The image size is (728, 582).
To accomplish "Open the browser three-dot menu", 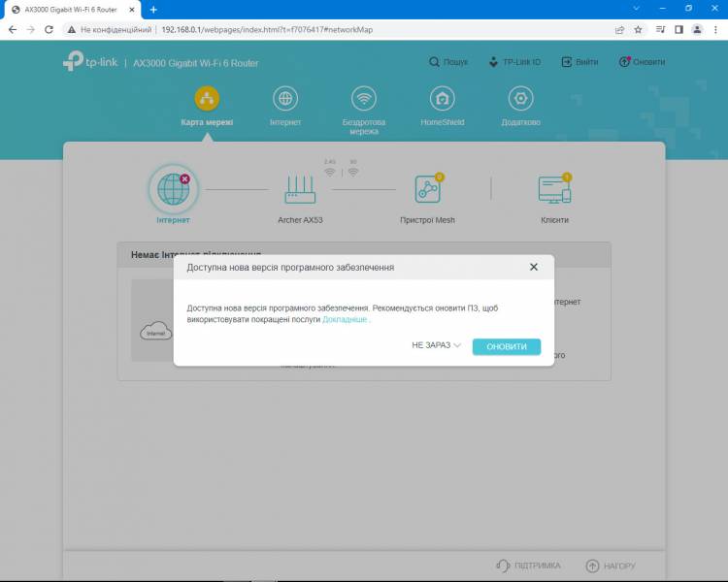I will coord(715,30).
